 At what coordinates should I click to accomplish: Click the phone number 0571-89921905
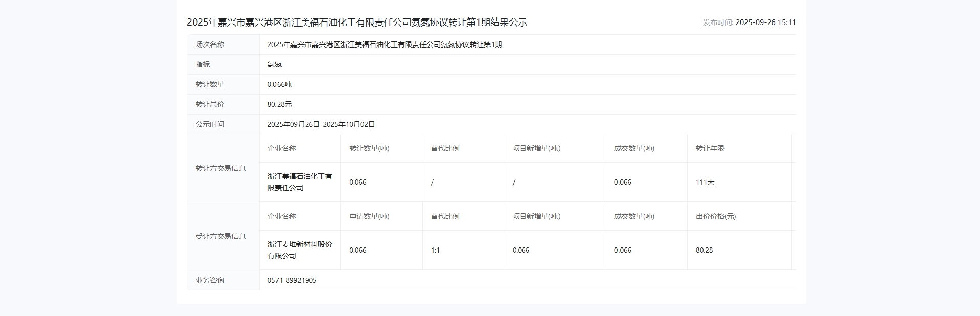coord(292,280)
